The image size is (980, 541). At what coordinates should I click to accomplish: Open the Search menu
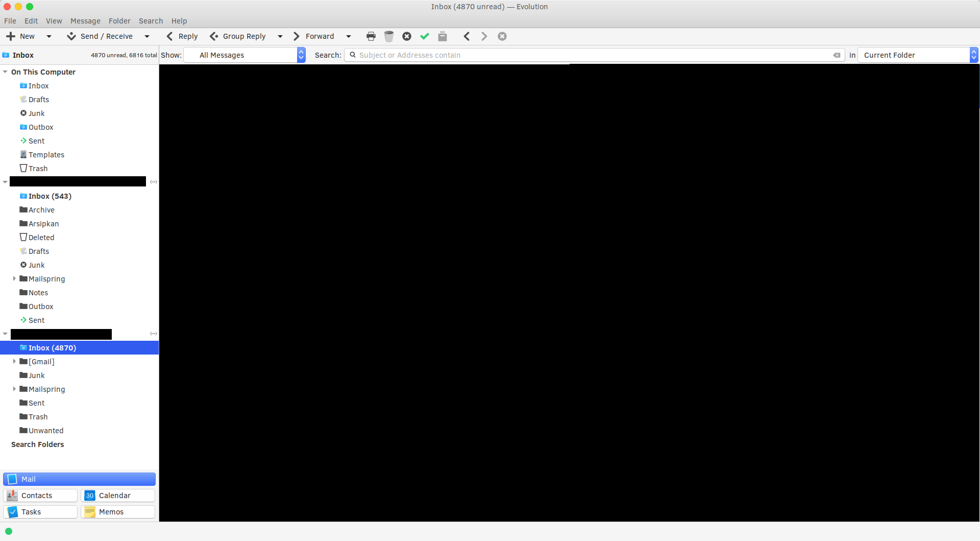(150, 21)
